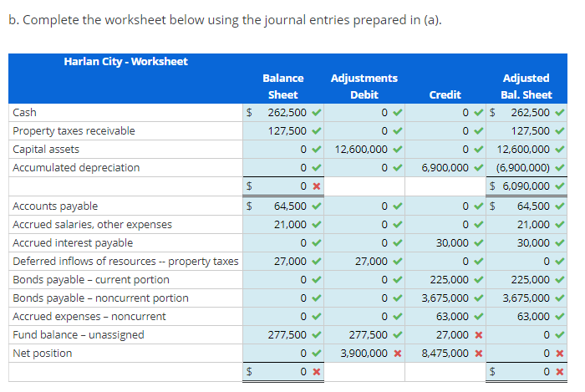Image resolution: width=585 pixels, height=392 pixels.
Task: Click red X on final Adjusted Bal. Sheet total
Action: tap(560, 372)
